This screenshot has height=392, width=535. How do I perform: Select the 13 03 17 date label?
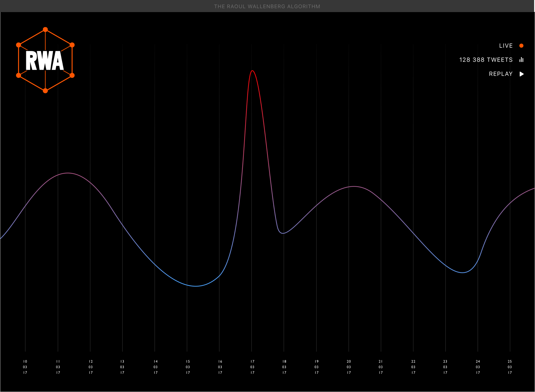click(122, 367)
